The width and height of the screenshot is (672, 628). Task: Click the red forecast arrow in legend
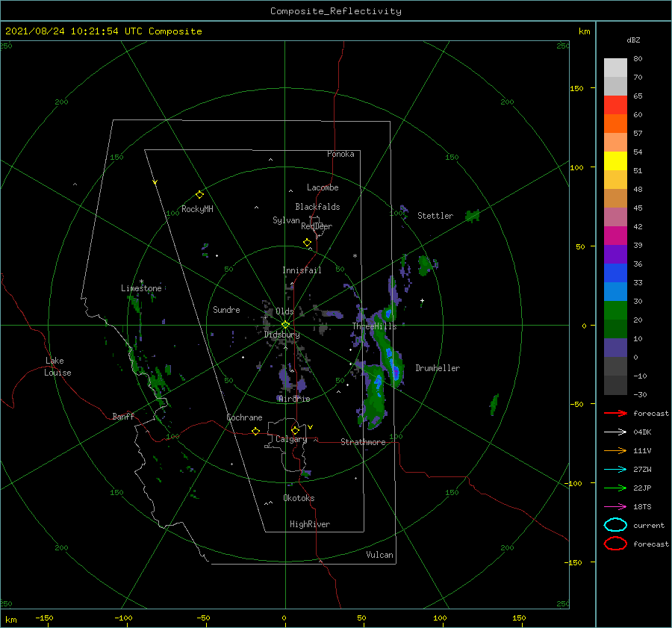615,413
